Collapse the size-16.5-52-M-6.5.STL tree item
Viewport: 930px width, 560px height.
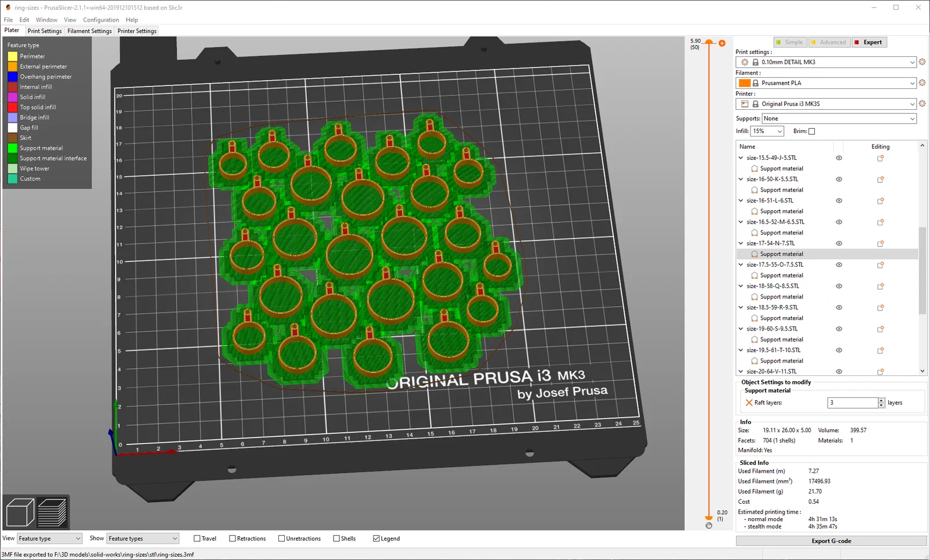pos(741,222)
